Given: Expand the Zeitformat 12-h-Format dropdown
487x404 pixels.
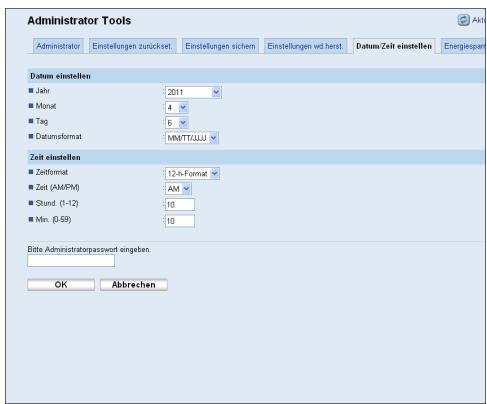Looking at the screenshot, I should click(192, 174).
